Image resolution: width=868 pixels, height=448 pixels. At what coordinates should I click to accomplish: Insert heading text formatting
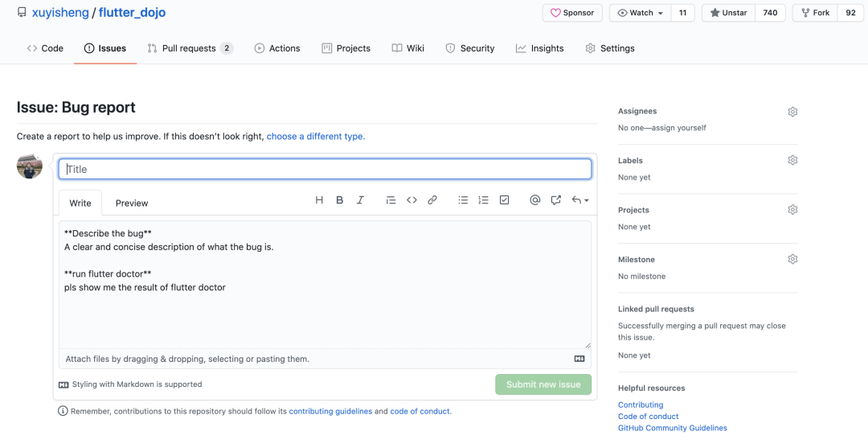point(319,200)
